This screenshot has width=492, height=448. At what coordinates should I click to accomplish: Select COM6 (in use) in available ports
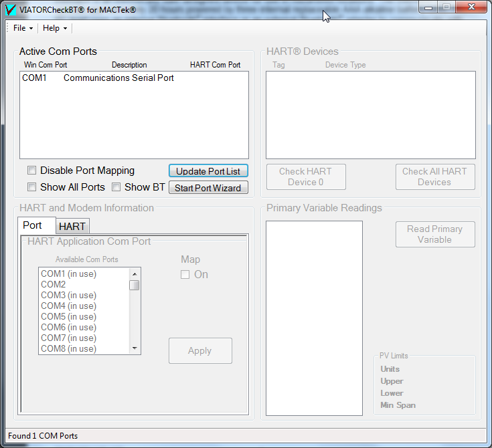[x=84, y=327]
